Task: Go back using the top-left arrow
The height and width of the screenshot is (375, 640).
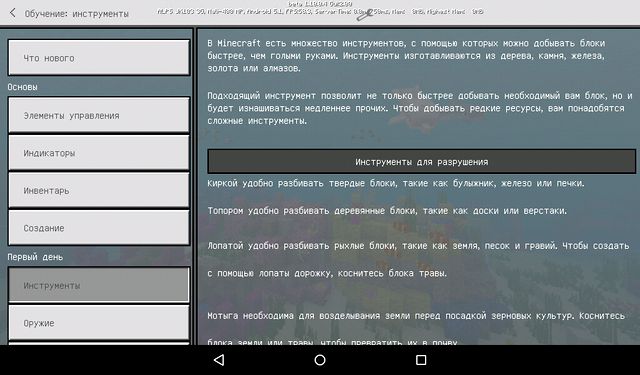Action: (x=13, y=13)
